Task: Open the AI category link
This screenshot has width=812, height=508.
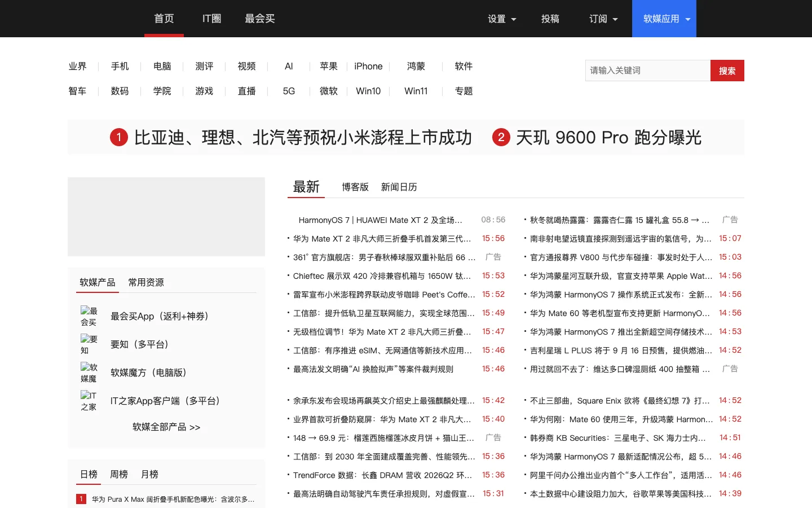Action: point(289,66)
